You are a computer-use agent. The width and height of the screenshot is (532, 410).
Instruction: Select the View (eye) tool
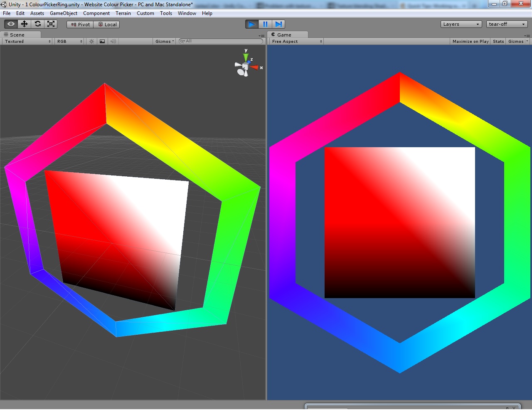pos(11,24)
